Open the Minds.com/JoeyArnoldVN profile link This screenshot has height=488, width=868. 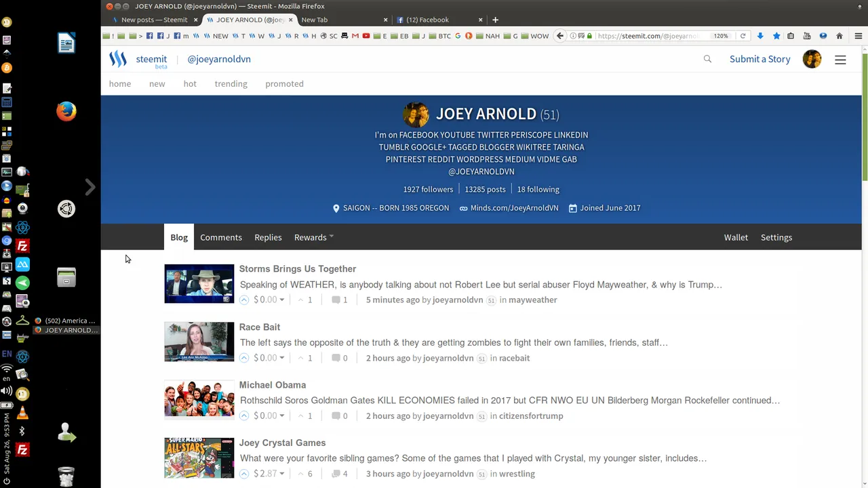pyautogui.click(x=514, y=208)
